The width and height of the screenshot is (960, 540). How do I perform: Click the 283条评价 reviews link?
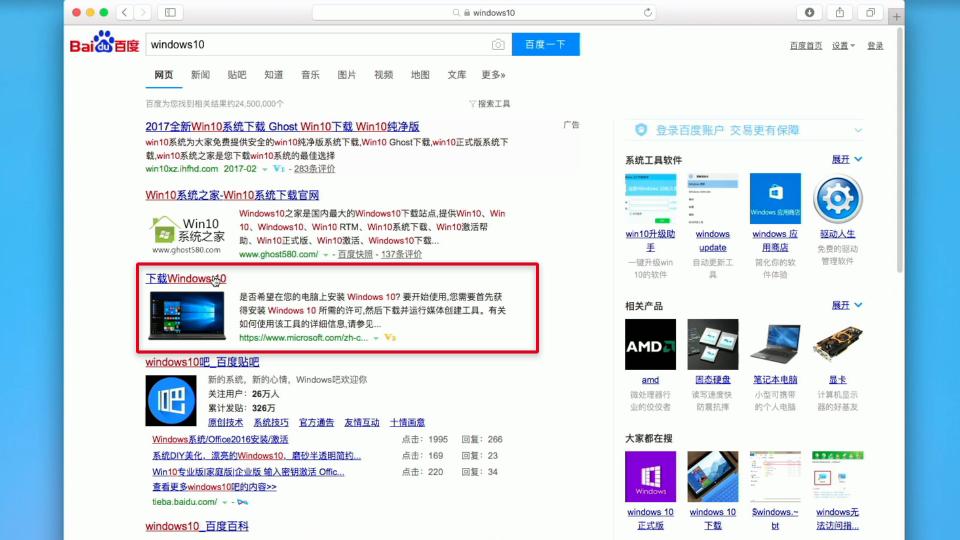[314, 169]
